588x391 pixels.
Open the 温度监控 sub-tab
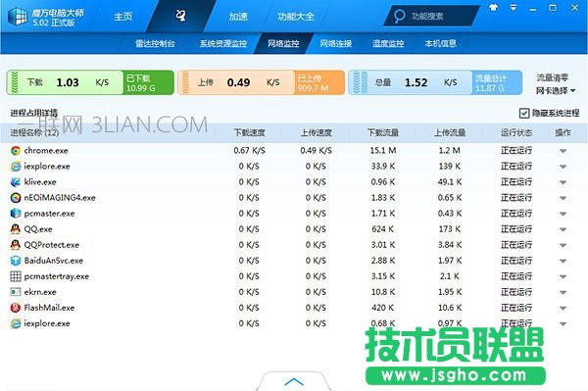[388, 43]
